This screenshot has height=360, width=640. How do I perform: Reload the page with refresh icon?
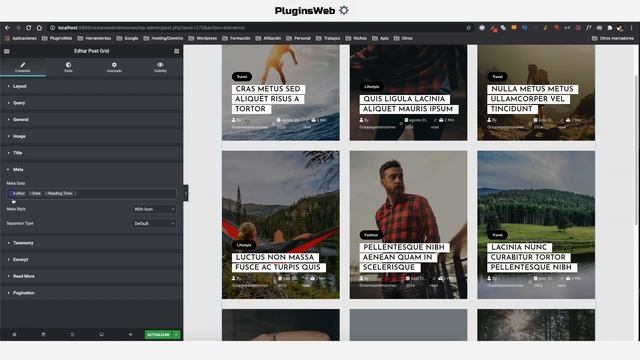[x=29, y=28]
